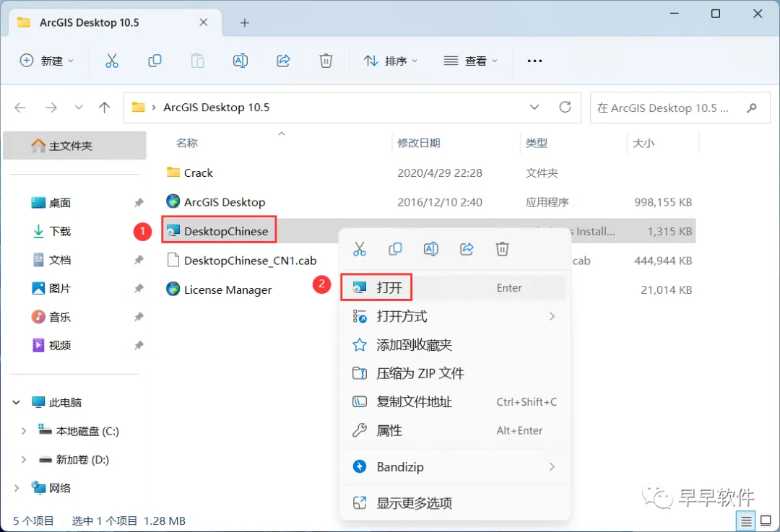Image resolution: width=780 pixels, height=532 pixels.
Task: Expand 新加卷 (D:) tree node
Action: coord(23,459)
